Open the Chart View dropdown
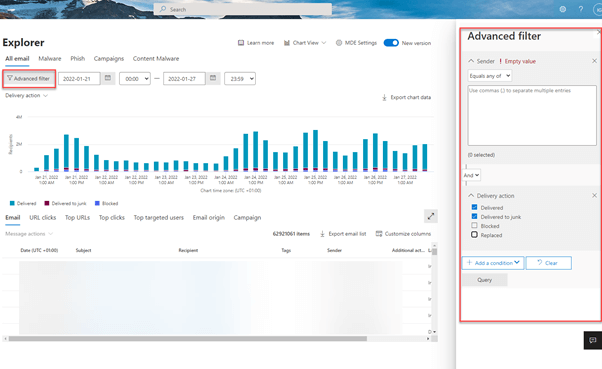602x369 pixels. tap(305, 43)
